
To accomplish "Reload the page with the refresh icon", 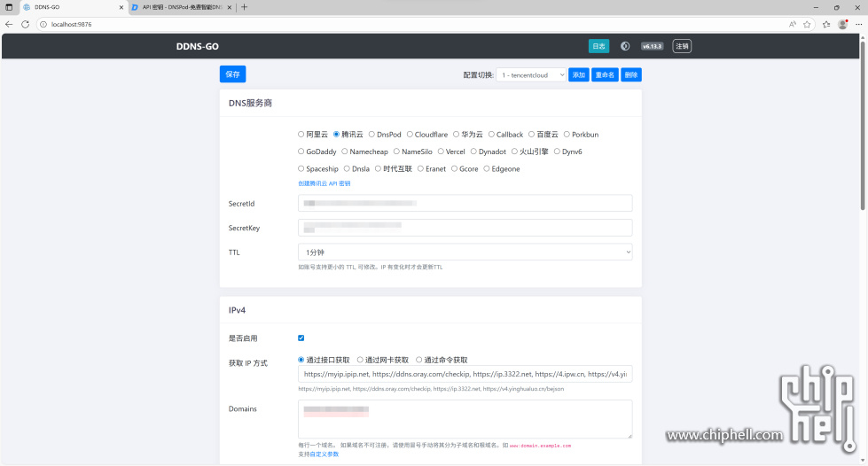I will click(26, 24).
